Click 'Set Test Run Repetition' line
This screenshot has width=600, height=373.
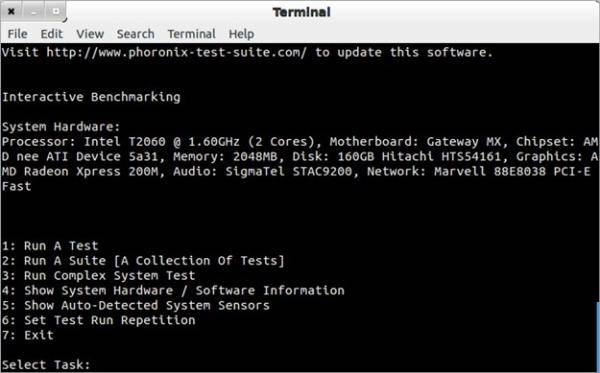point(98,320)
